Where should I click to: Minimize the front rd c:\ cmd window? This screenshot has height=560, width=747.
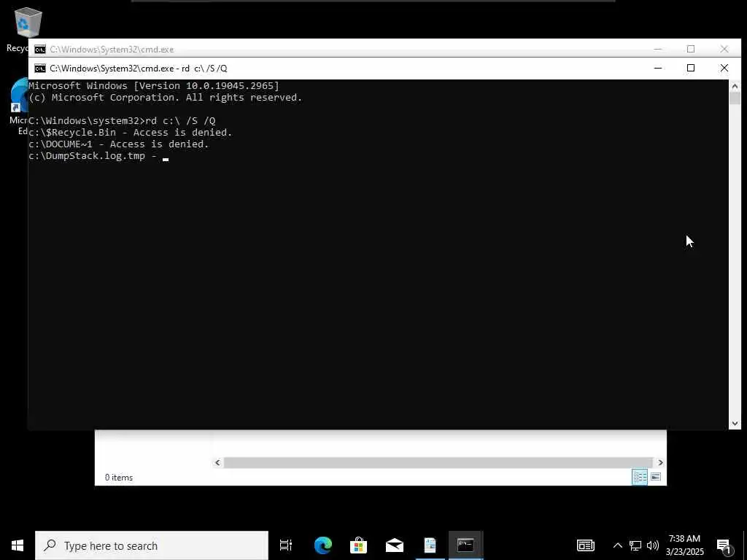[x=658, y=68]
